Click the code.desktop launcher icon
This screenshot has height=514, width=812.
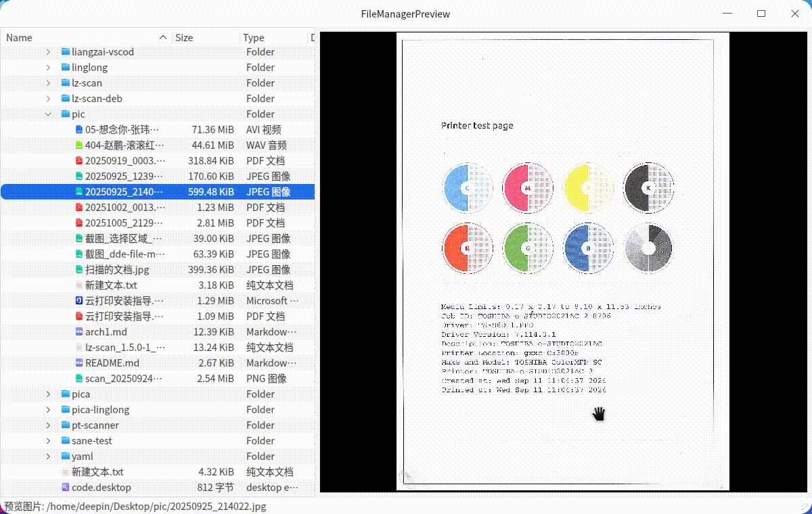tap(66, 488)
